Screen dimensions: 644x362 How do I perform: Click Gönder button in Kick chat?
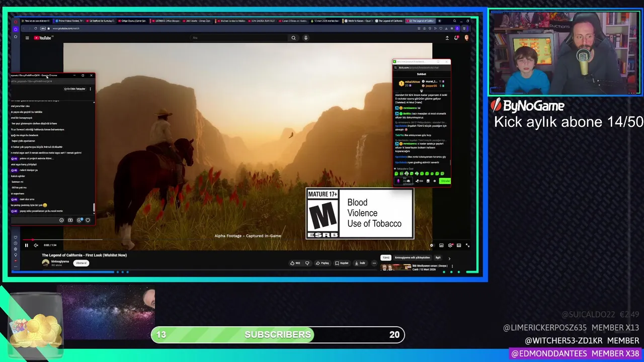point(445,181)
